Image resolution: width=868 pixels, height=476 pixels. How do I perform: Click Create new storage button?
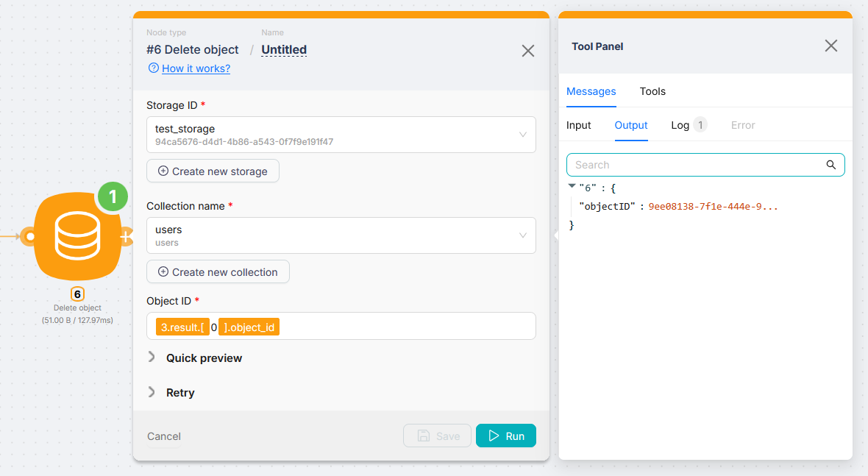213,171
